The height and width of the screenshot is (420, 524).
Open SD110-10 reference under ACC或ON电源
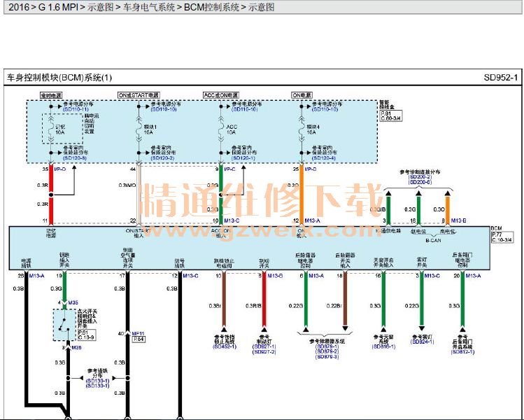tap(245, 109)
